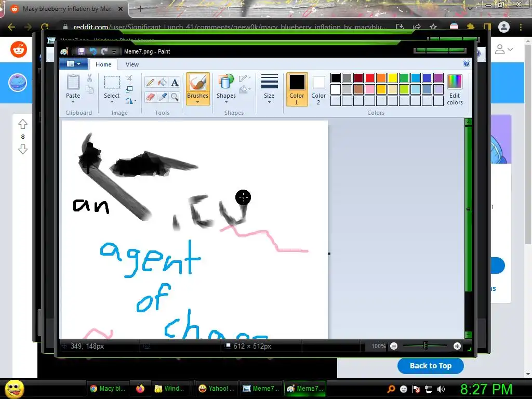Click the Chrome back arrow

coord(11,27)
